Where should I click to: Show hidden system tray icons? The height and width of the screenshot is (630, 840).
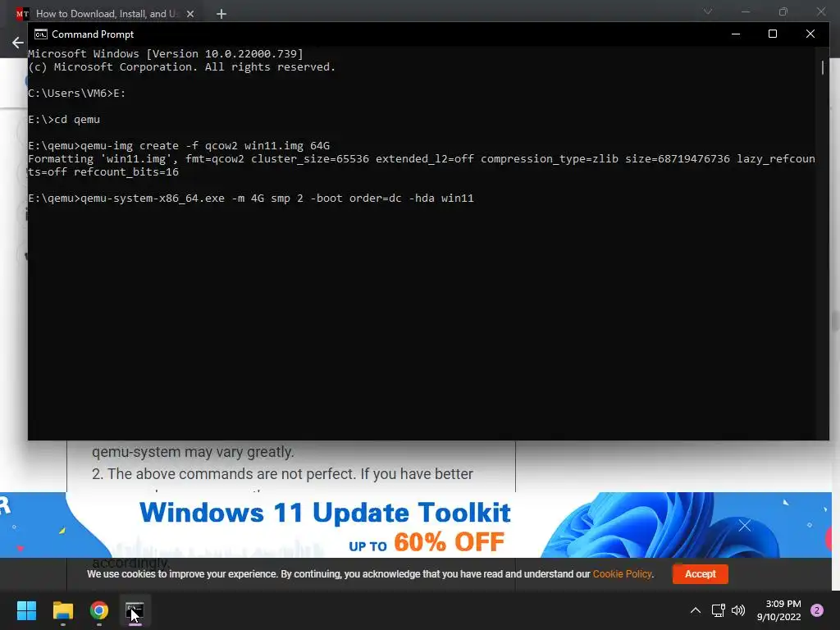(x=696, y=610)
